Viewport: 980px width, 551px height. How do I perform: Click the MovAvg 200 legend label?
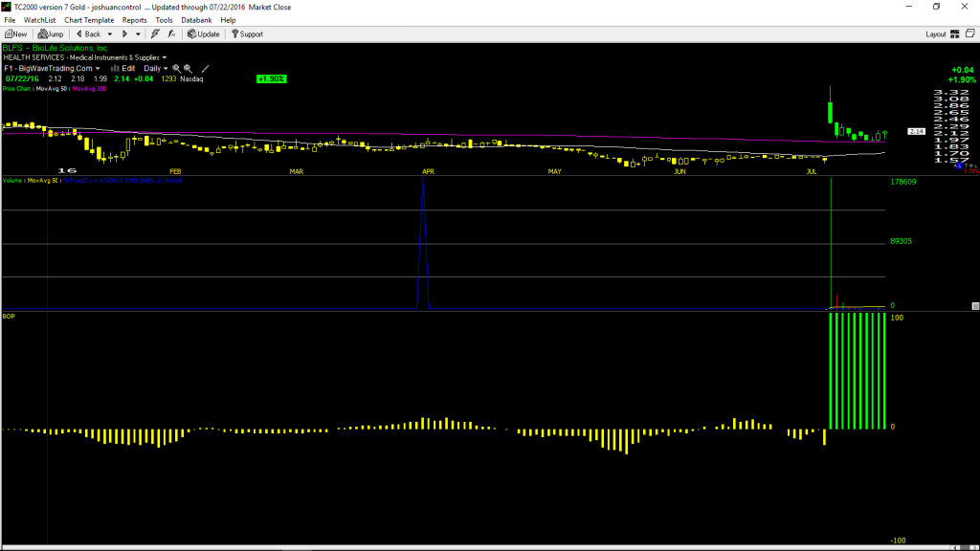coord(89,89)
